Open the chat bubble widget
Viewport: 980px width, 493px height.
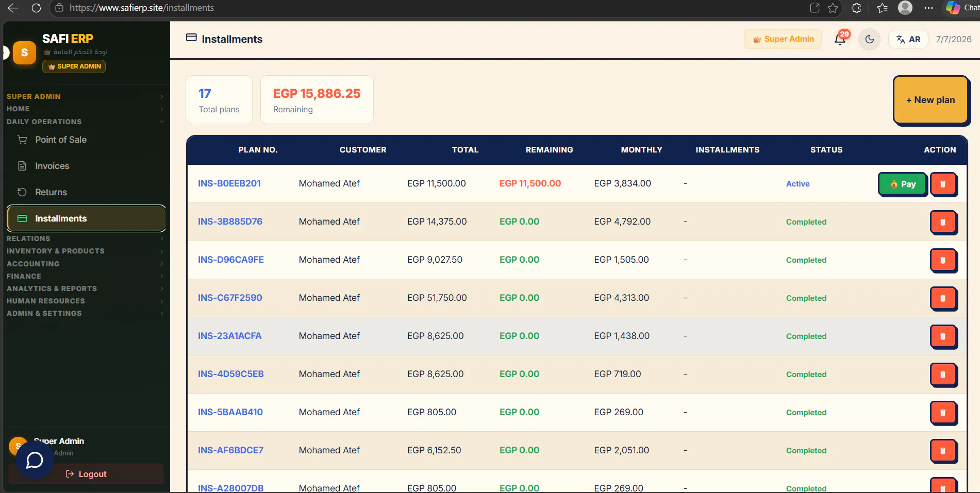click(35, 460)
